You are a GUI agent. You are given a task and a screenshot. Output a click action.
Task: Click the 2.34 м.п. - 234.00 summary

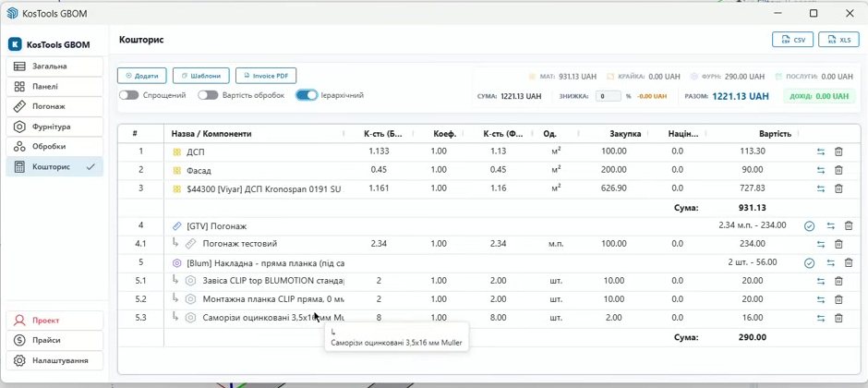tap(753, 225)
